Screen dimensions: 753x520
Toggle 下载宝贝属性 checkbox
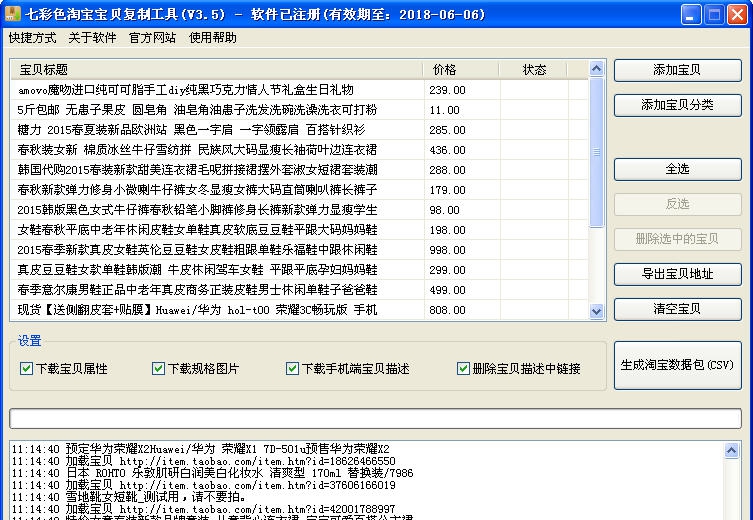(x=26, y=369)
